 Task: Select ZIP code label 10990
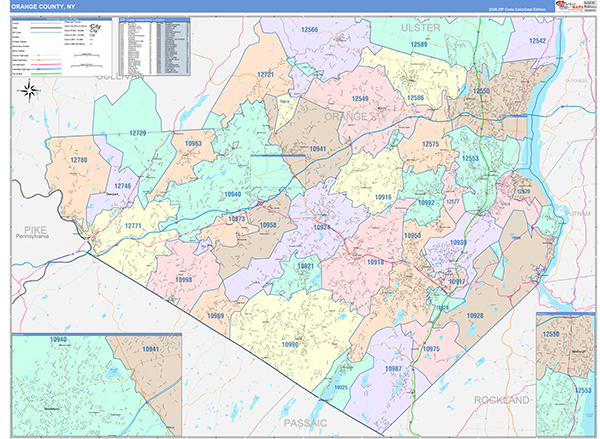290,345
